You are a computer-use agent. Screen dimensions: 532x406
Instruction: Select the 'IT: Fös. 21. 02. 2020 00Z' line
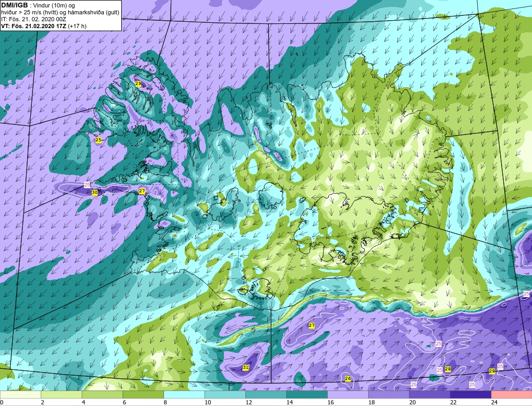pos(34,19)
